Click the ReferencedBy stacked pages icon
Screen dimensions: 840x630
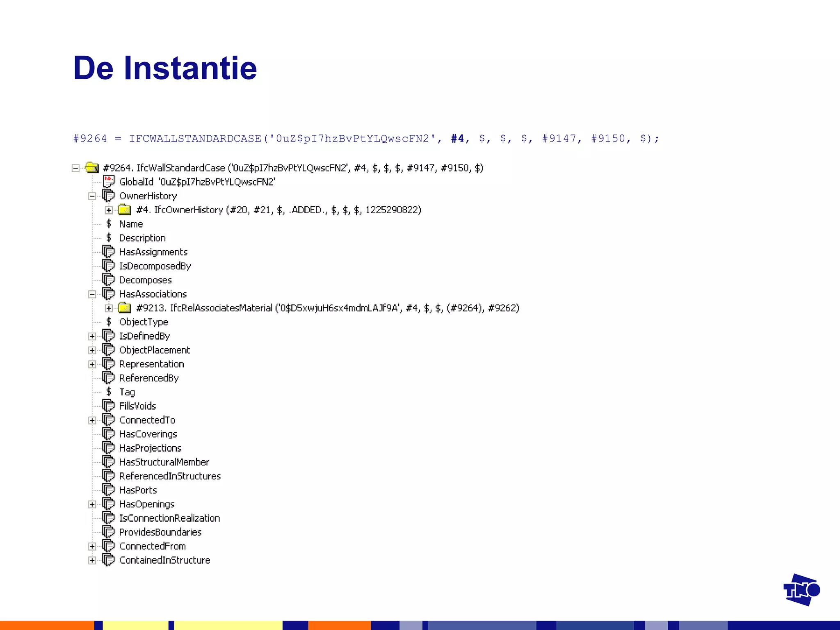(108, 378)
